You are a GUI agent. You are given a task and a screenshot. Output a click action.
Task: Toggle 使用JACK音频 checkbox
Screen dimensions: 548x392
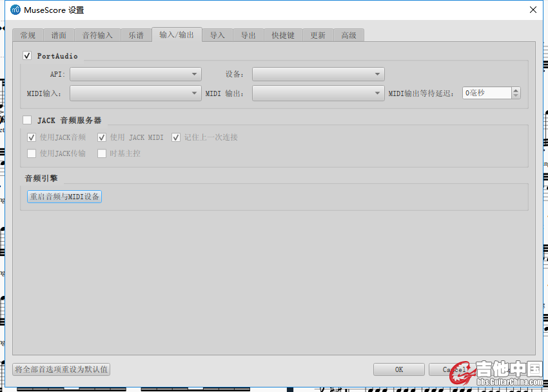point(32,137)
